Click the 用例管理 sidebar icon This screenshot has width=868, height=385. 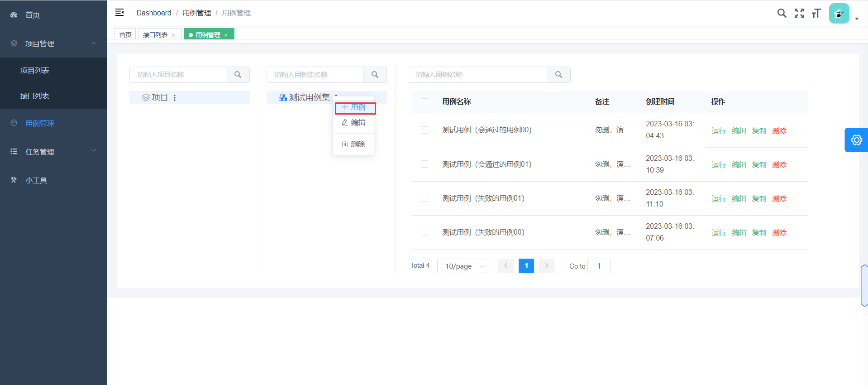click(14, 123)
